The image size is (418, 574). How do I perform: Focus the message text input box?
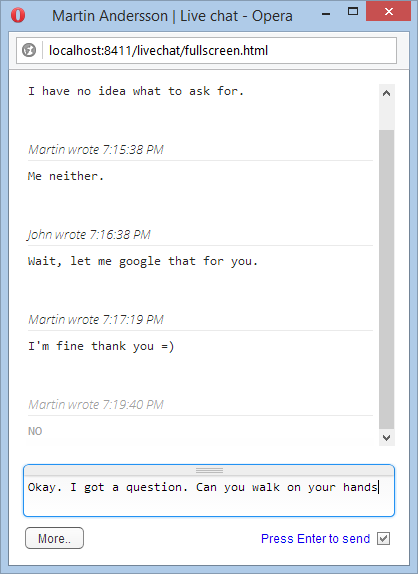209,495
